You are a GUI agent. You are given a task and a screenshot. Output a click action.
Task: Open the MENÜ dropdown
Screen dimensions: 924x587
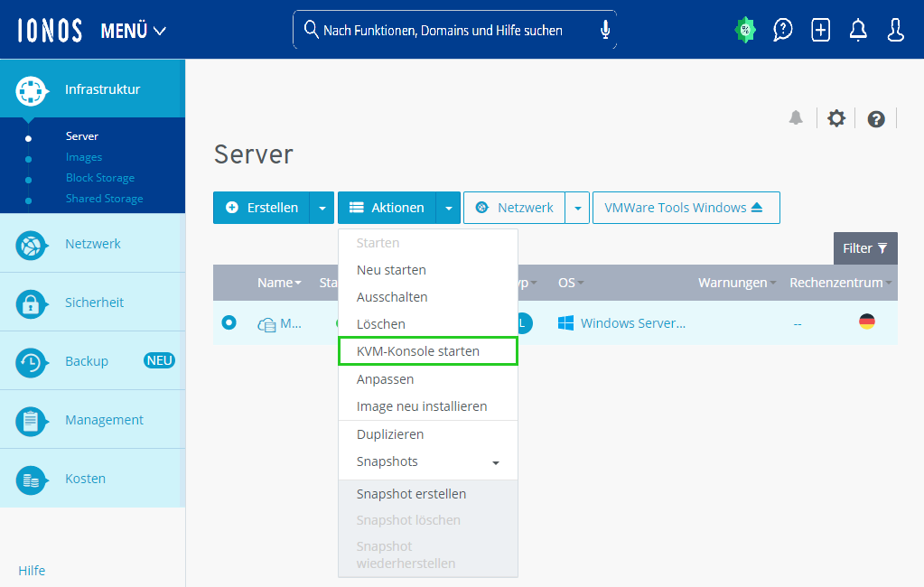133,31
